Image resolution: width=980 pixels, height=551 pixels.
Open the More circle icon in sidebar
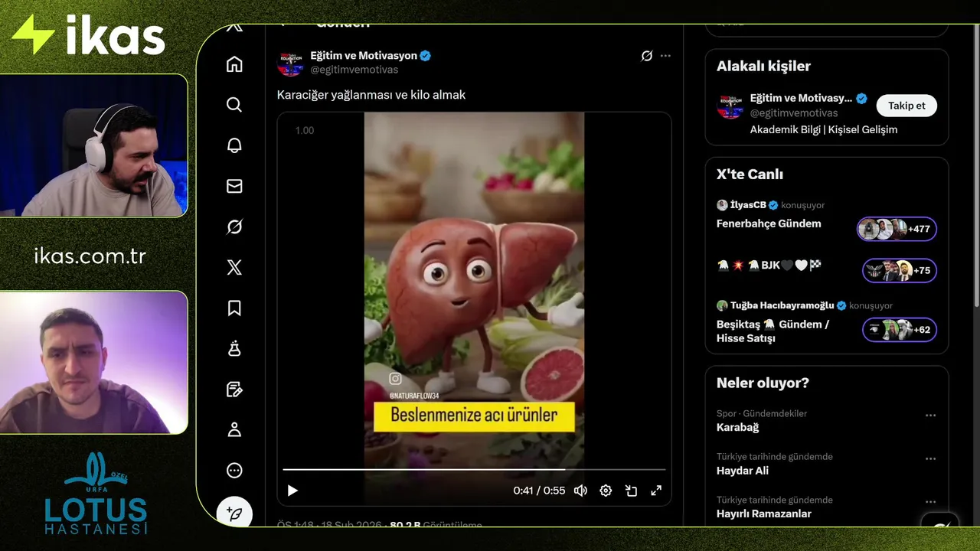pyautogui.click(x=234, y=471)
